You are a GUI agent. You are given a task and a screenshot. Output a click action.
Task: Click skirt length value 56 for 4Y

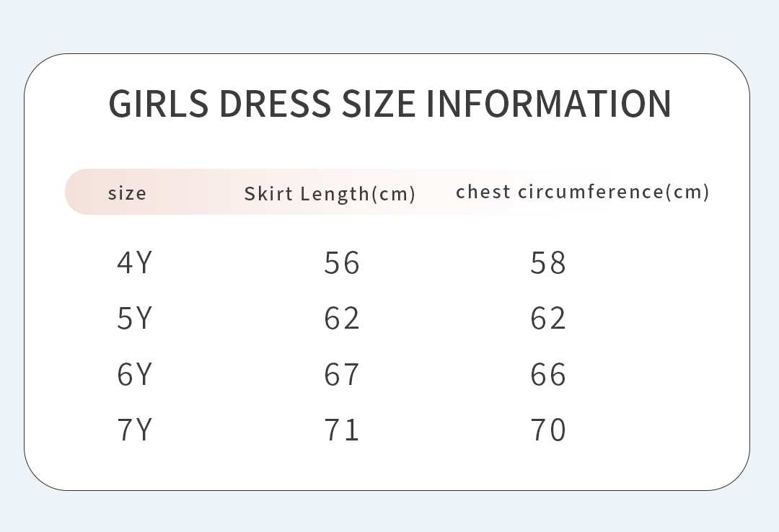coord(342,262)
